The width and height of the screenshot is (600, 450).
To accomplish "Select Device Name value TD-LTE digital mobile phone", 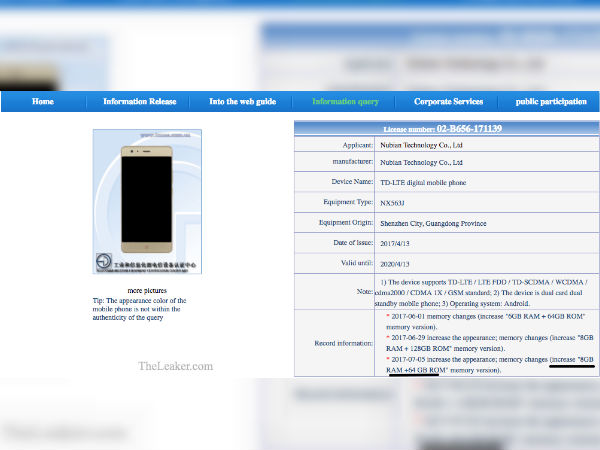I will click(x=423, y=183).
